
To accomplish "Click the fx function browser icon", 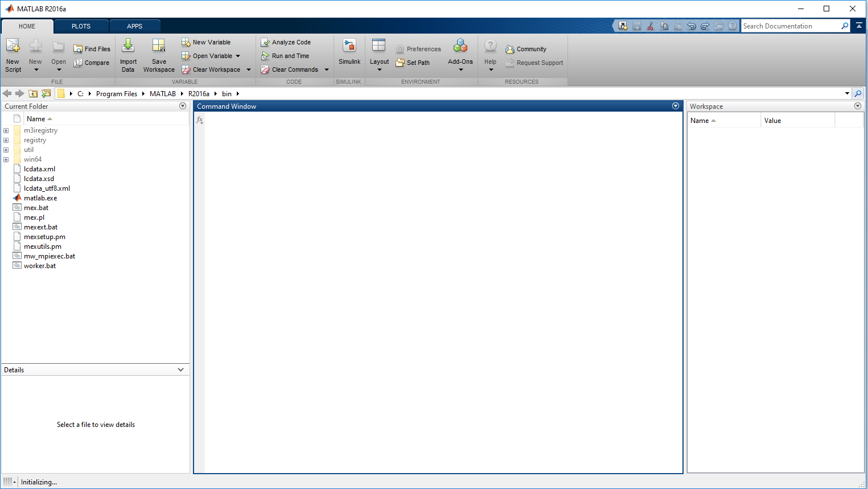I will pos(200,120).
